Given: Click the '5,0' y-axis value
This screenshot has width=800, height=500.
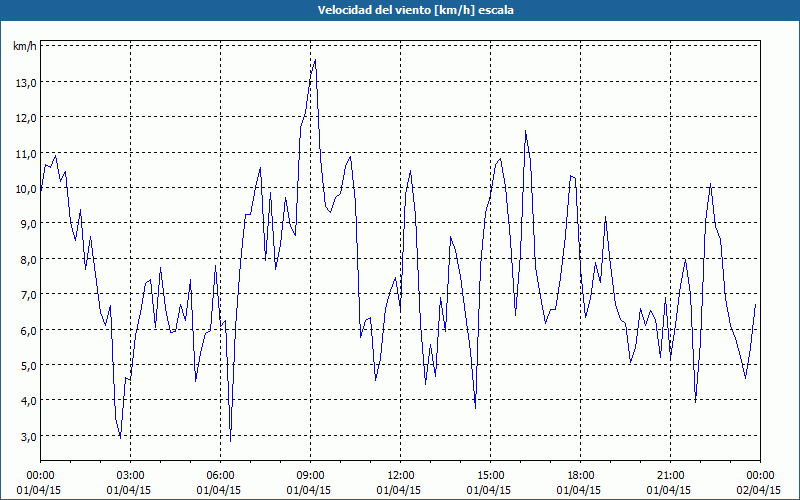Looking at the screenshot, I should [28, 366].
